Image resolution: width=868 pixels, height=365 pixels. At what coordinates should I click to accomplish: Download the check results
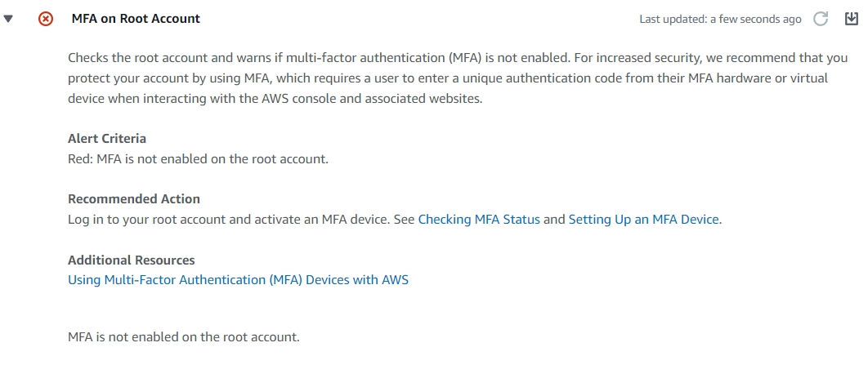[x=852, y=19]
